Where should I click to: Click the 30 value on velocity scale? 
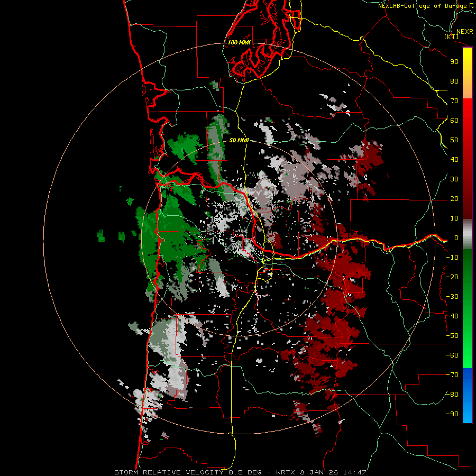coord(454,179)
